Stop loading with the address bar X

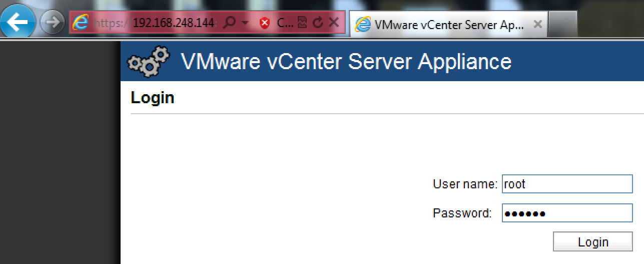(334, 23)
